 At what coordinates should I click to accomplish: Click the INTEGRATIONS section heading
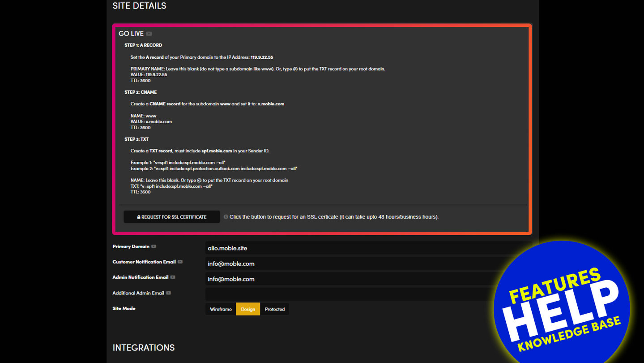(143, 348)
